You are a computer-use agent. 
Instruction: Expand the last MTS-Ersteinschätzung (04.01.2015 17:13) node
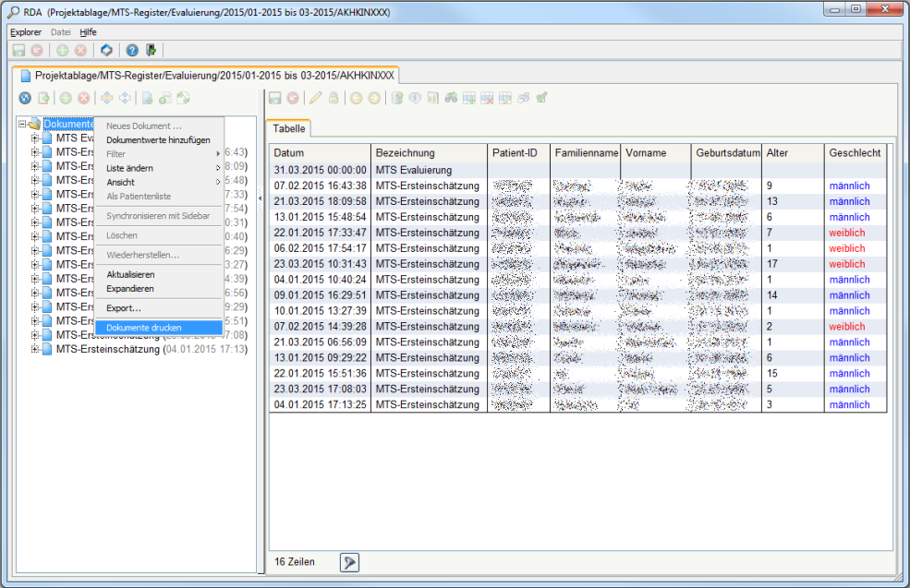tap(35, 350)
